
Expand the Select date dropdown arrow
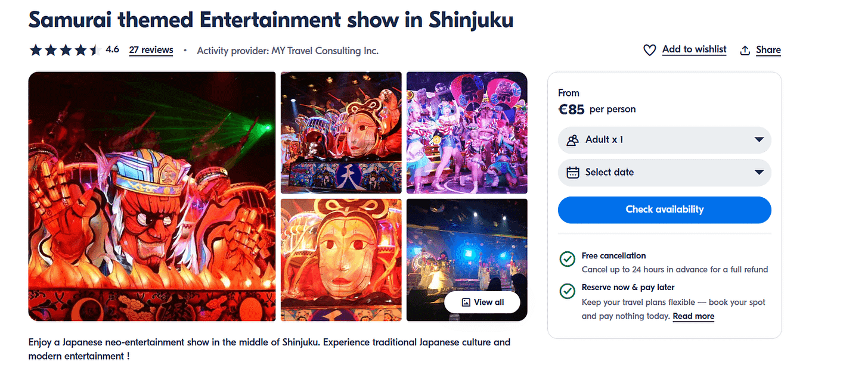(x=759, y=173)
